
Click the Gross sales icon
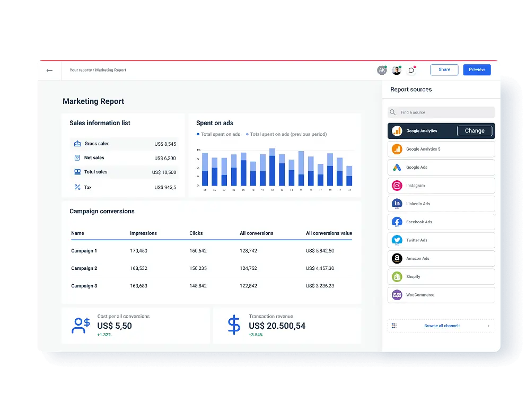77,144
